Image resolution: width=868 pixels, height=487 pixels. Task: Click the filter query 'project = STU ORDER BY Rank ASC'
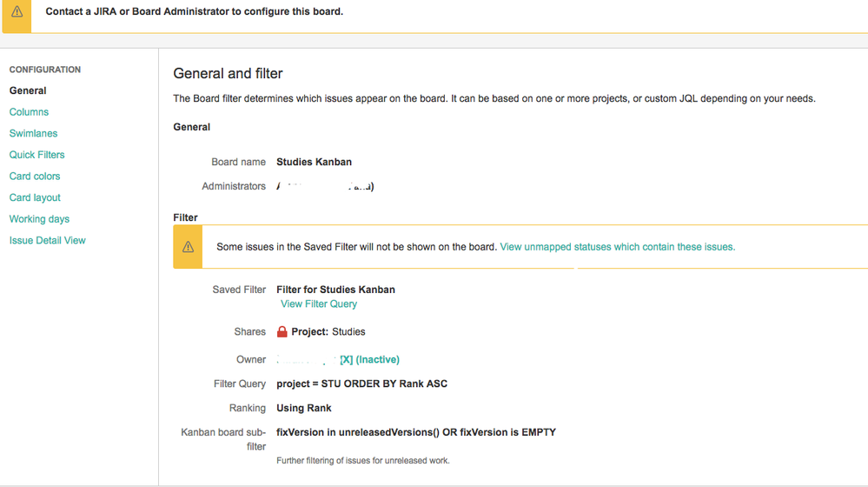pyautogui.click(x=362, y=384)
